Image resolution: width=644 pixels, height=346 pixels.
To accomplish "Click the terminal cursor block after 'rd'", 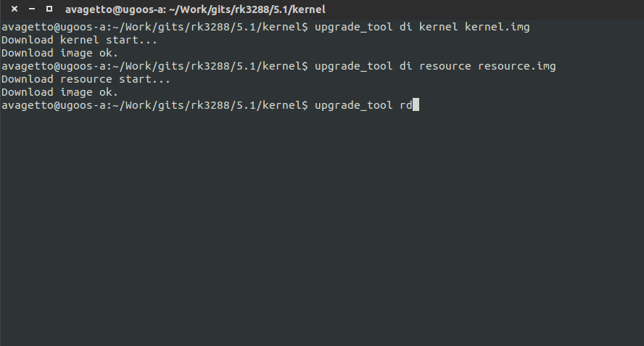I will (x=416, y=105).
